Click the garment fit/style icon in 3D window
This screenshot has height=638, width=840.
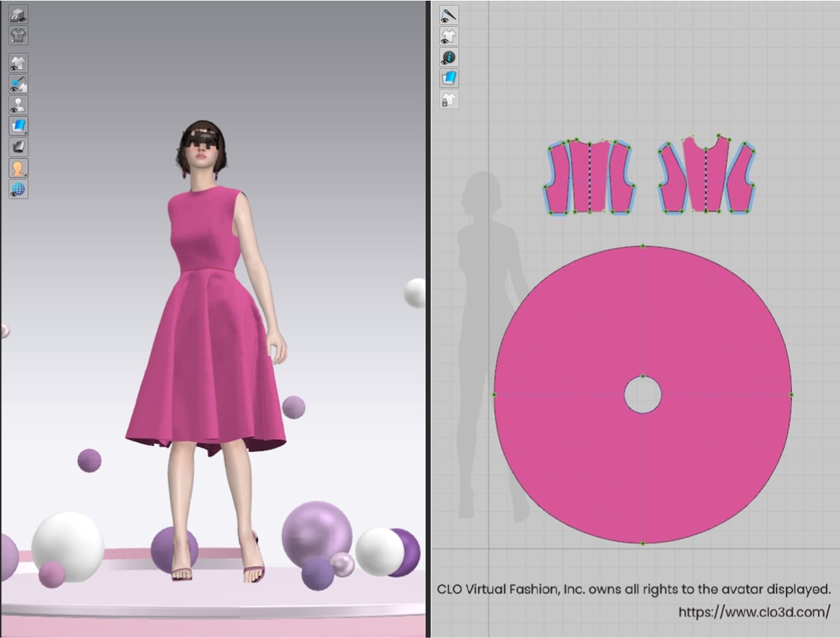tap(18, 35)
